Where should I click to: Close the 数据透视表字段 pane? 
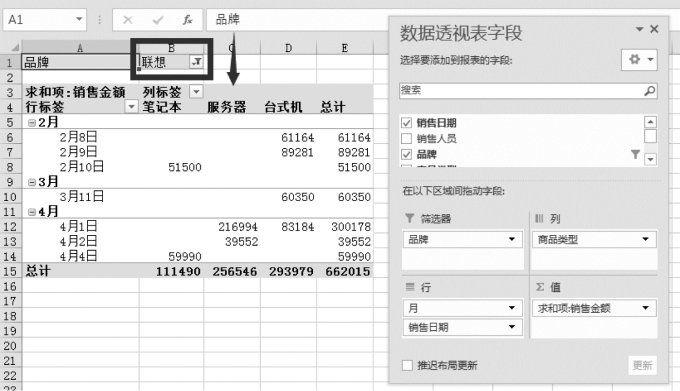point(654,29)
